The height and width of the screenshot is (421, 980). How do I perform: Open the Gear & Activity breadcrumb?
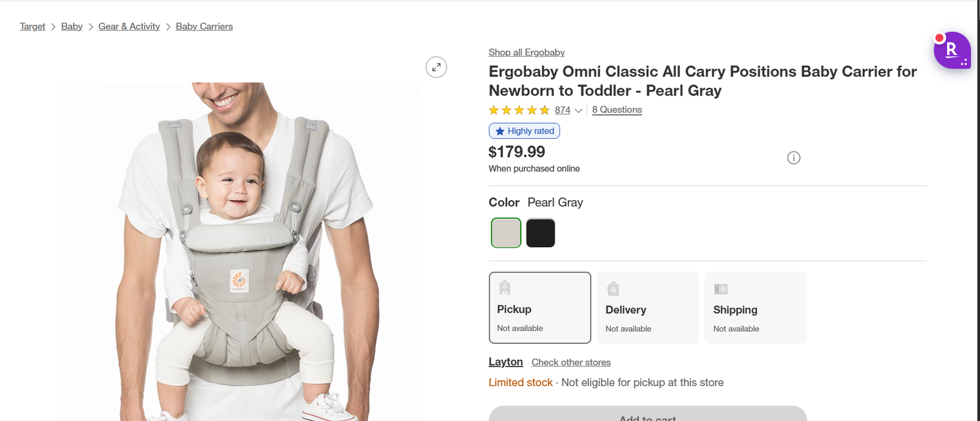pos(129,26)
